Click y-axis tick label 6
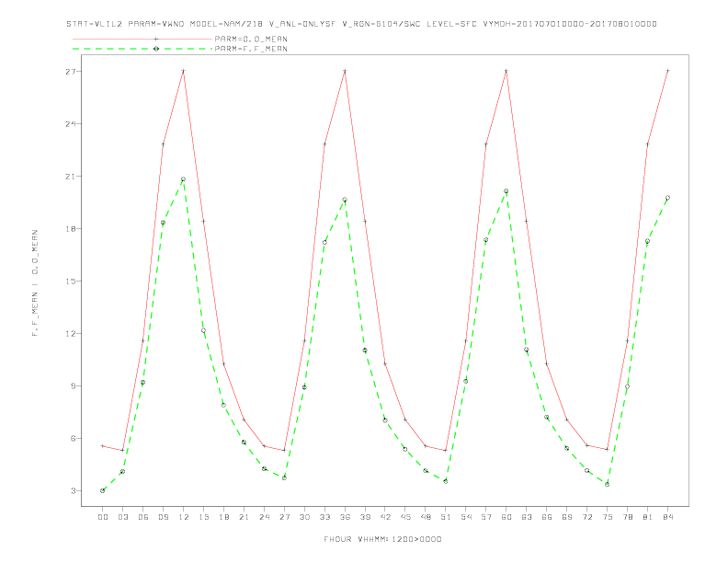The image size is (728, 563). tap(73, 438)
